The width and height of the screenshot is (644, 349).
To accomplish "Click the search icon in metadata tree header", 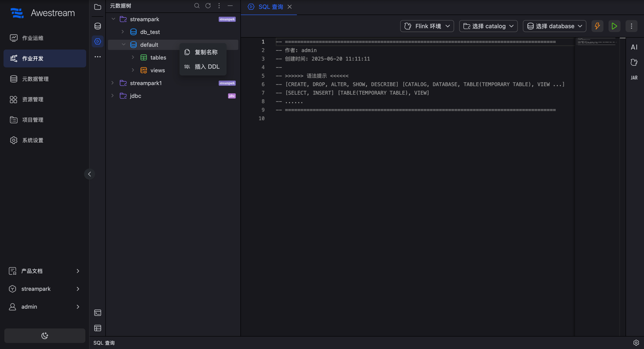I will coord(197,6).
